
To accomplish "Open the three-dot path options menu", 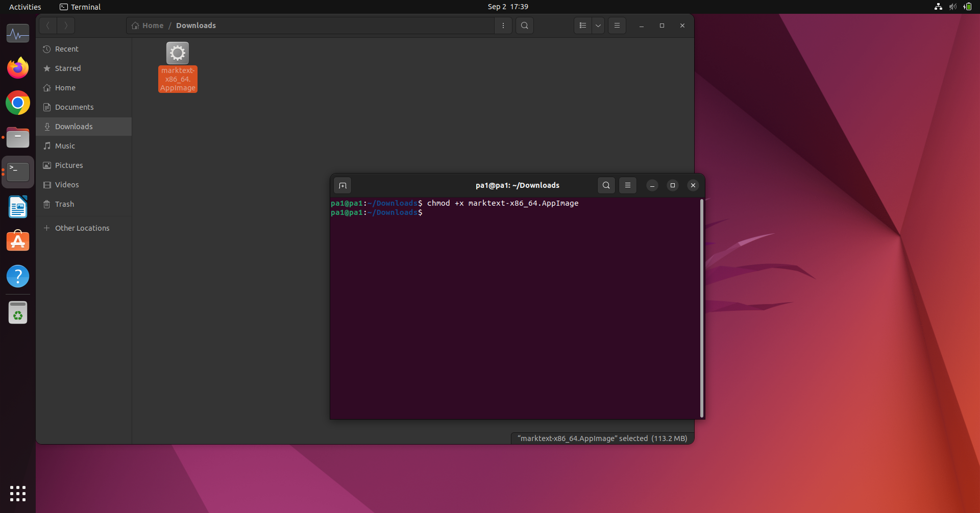I will coord(503,26).
